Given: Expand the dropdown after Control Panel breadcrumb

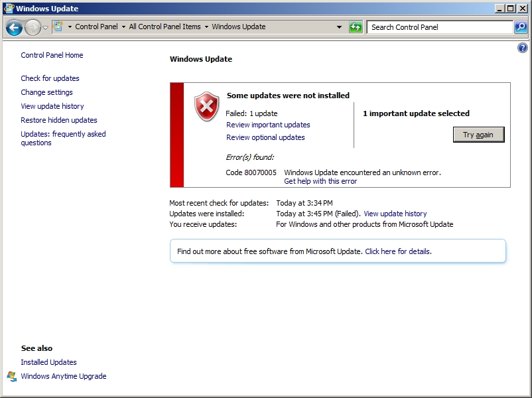Looking at the screenshot, I should click(x=123, y=27).
